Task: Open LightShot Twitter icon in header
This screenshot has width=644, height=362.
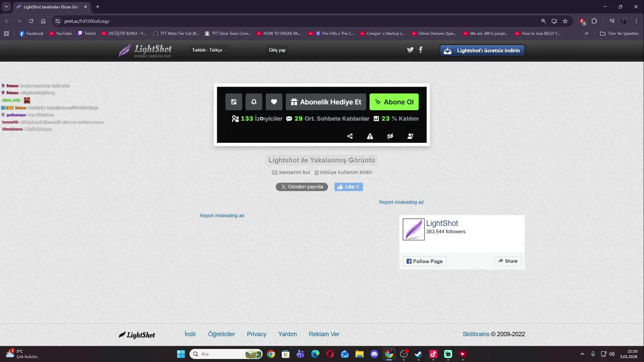Action: click(x=410, y=50)
